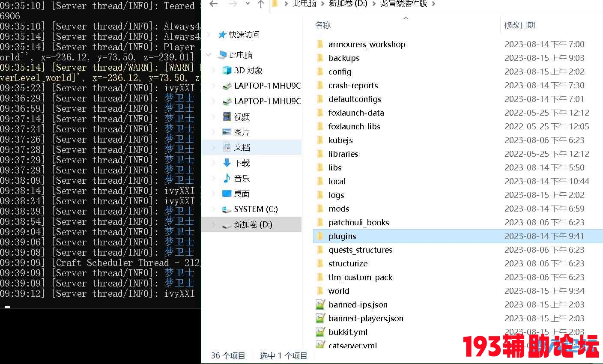The image size is (603, 364).
Task: Click plugins date 2023-08-14 下午 9:41
Action: (544, 236)
